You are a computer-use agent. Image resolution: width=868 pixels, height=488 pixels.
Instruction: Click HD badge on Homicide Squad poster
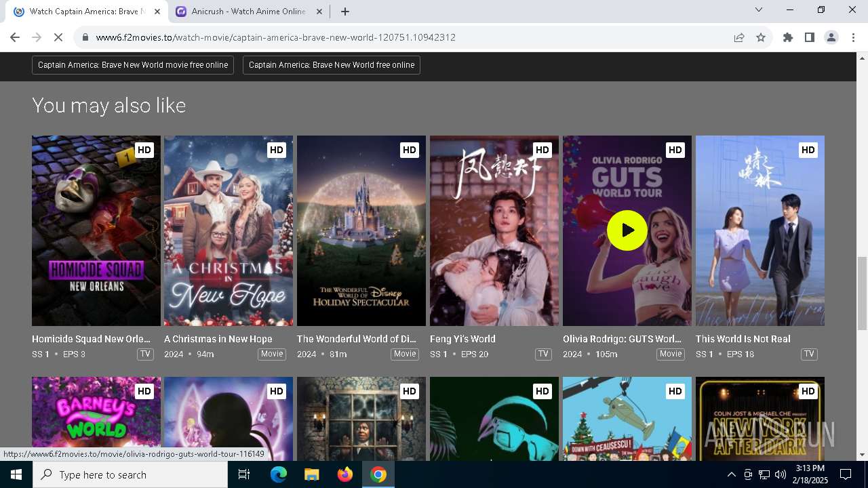[144, 150]
